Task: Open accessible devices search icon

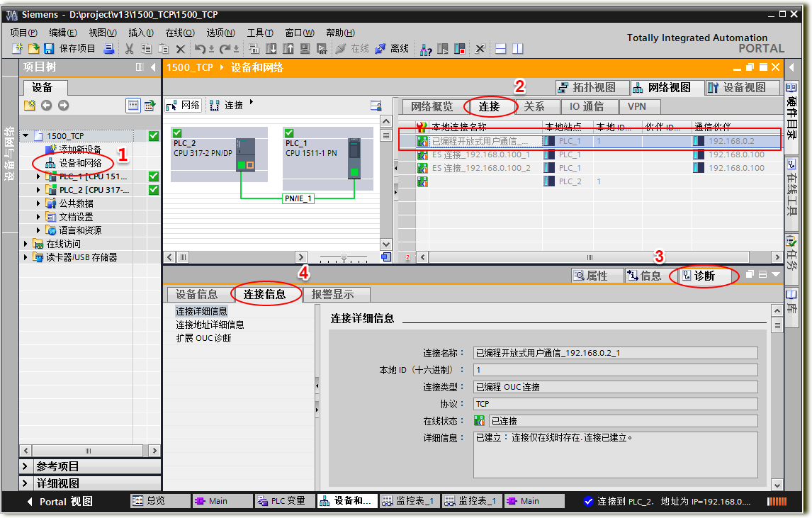Action: coord(426,49)
